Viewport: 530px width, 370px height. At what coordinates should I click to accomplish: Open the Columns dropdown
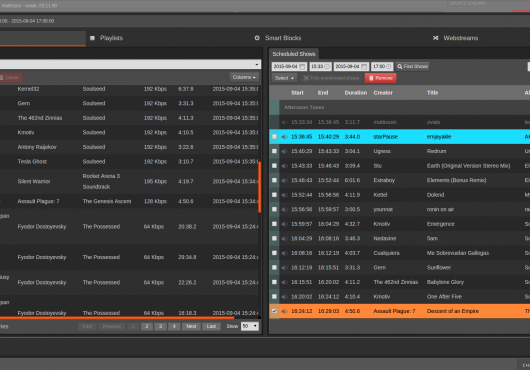[244, 77]
